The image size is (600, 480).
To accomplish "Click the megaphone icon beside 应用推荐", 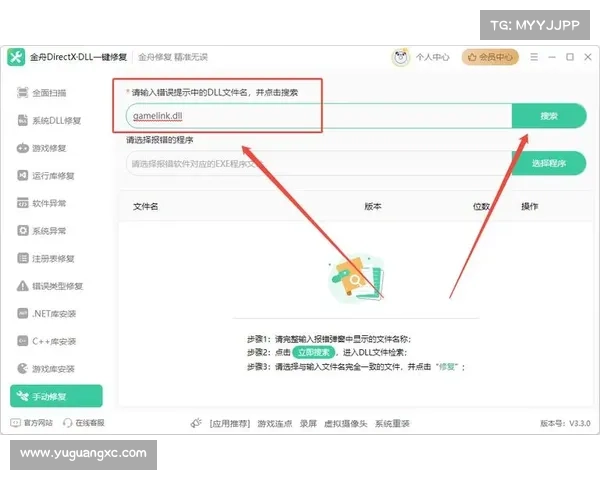I will 196,423.
